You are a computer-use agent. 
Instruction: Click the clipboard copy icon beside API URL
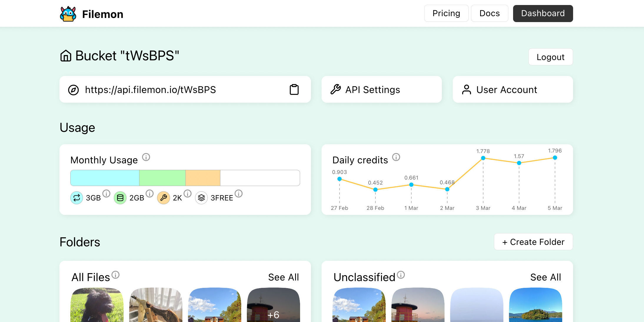(x=294, y=89)
